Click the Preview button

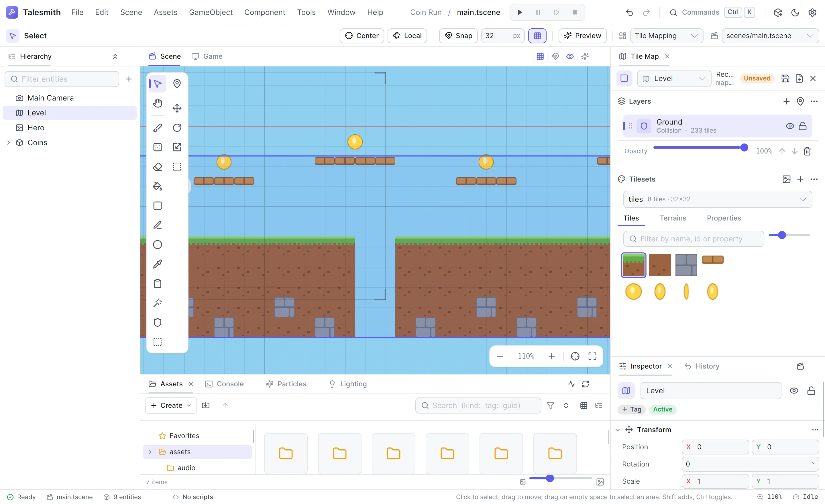(x=582, y=36)
